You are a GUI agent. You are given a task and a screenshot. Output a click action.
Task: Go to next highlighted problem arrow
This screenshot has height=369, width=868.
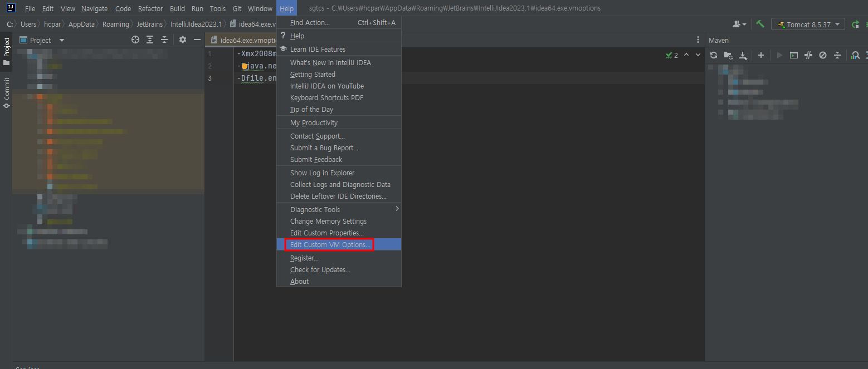click(x=698, y=55)
